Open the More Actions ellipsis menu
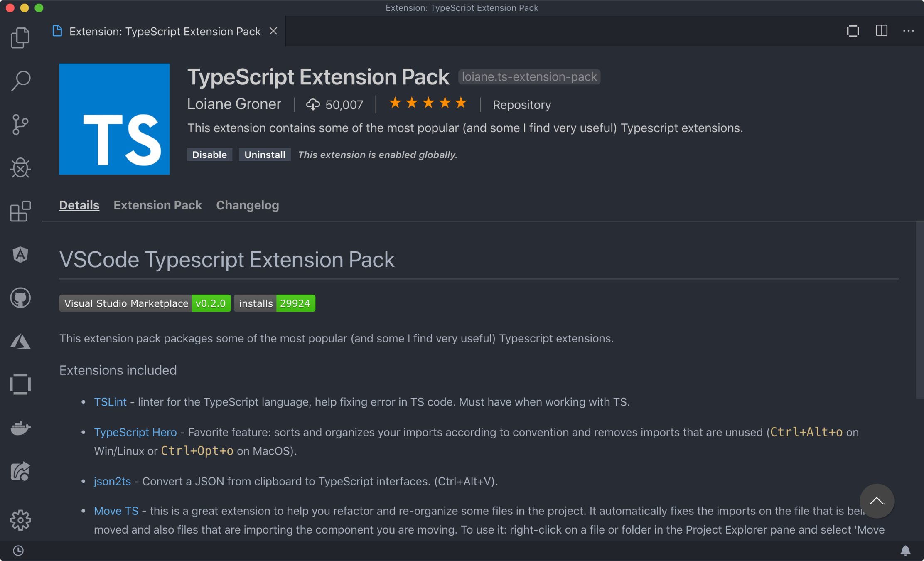924x561 pixels. (908, 31)
